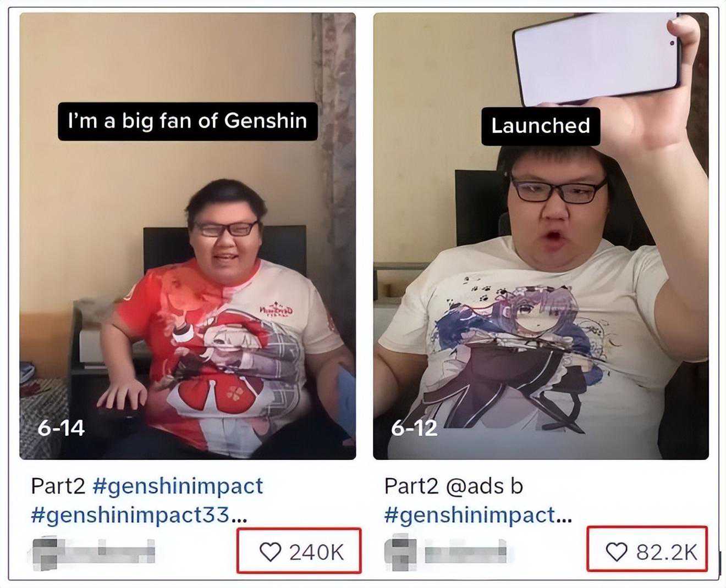726x588 pixels.
Task: Click the 240K like count
Action: [x=317, y=552]
